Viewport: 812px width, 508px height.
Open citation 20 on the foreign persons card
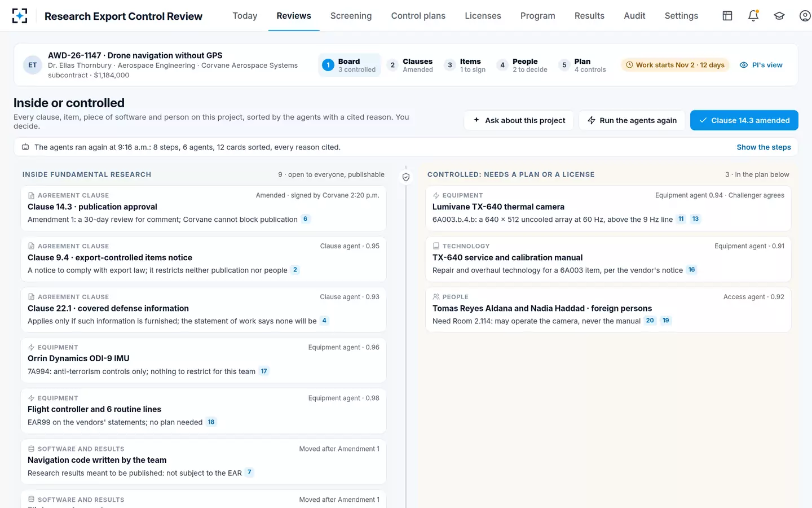click(650, 321)
